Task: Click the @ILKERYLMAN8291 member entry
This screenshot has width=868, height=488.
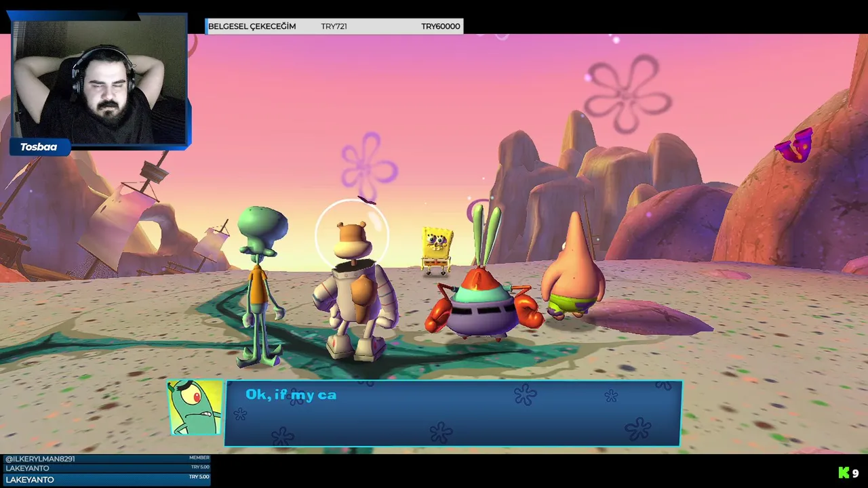Action: [x=107, y=459]
